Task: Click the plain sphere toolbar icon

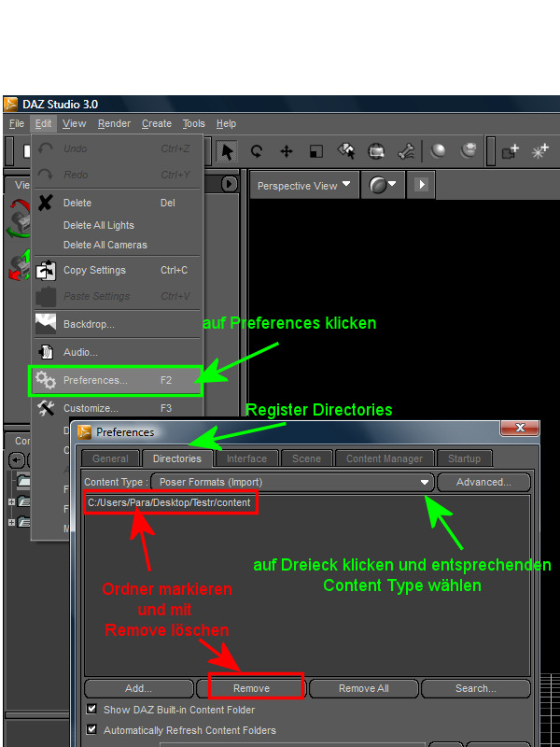Action: (438, 151)
